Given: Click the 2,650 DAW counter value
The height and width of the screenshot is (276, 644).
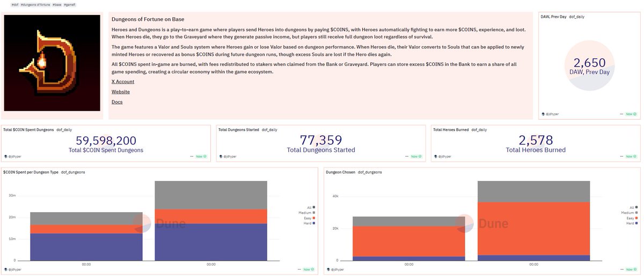Looking at the screenshot, I should pos(589,62).
